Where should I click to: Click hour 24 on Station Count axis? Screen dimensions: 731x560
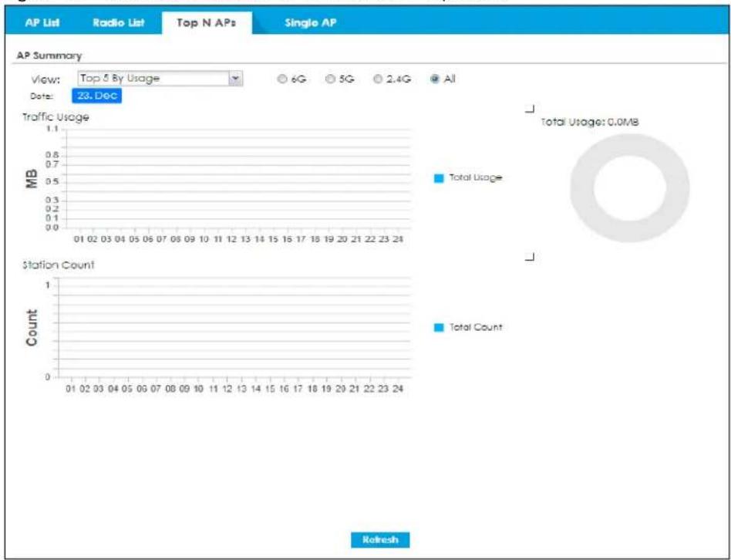(x=397, y=389)
